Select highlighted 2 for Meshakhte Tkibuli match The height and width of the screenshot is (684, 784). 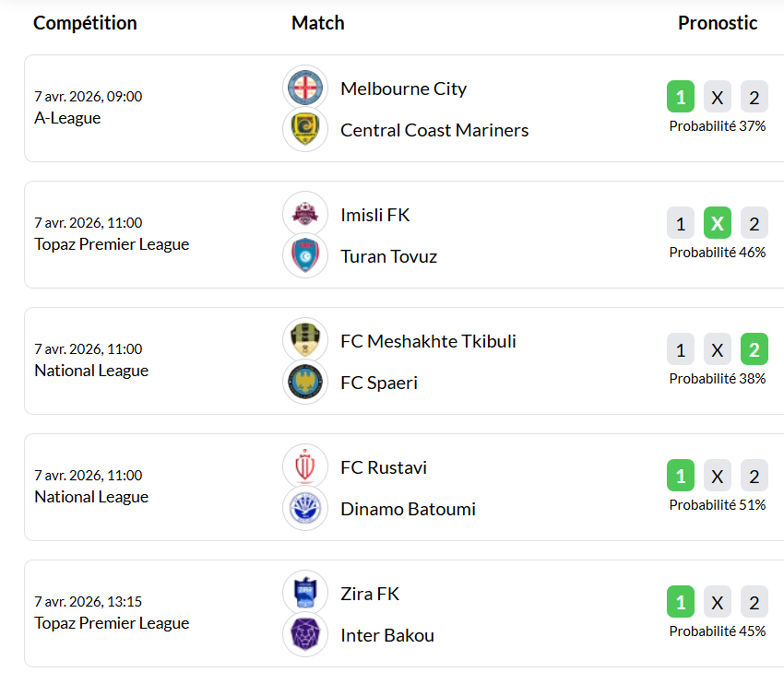tap(754, 349)
